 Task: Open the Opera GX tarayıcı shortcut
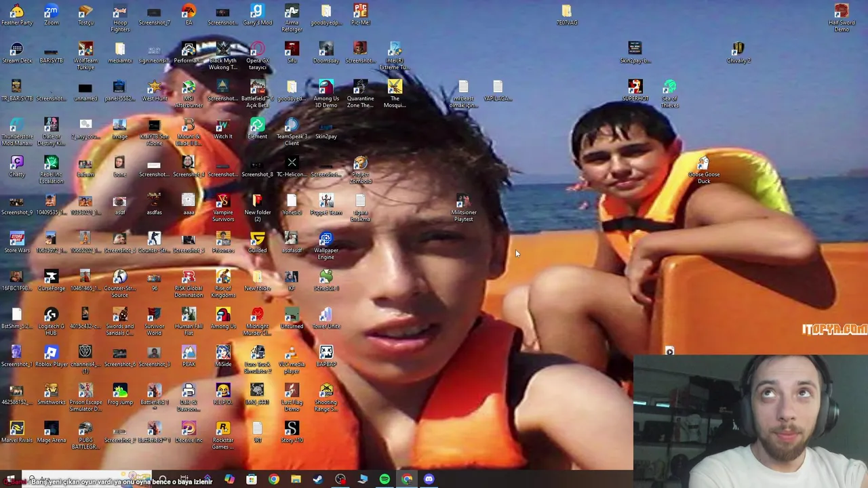tap(257, 56)
